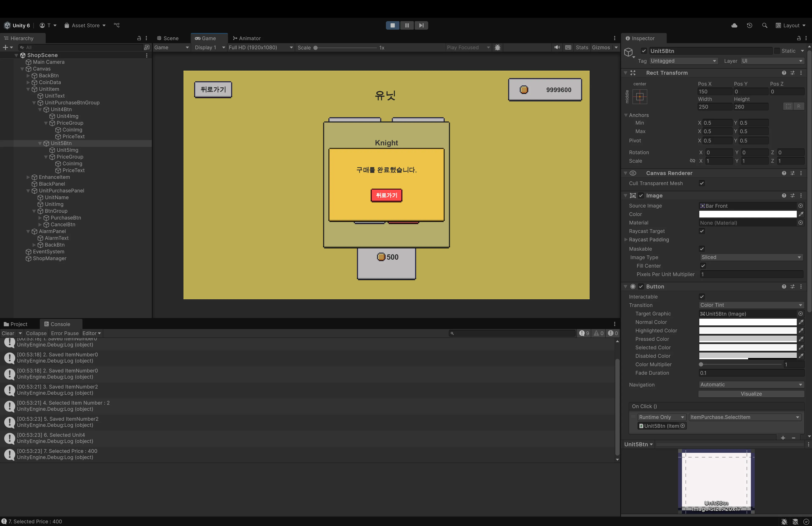Viewport: 812px width, 526px height.
Task: Toggle Error Pause in Console
Action: [65, 333]
